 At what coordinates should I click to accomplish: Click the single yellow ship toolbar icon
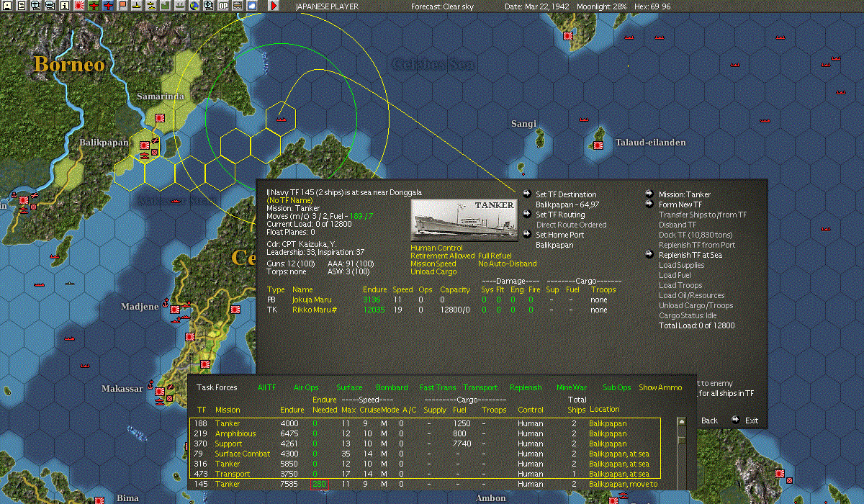[137, 5]
